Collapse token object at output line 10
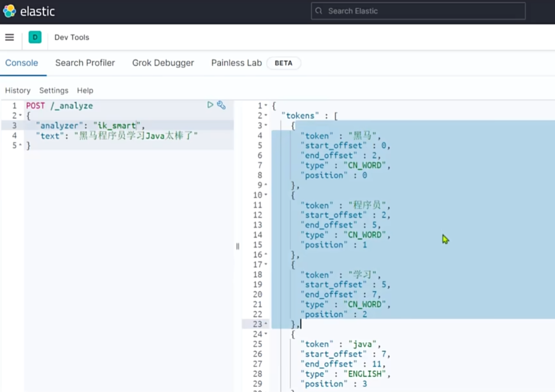 tap(266, 195)
